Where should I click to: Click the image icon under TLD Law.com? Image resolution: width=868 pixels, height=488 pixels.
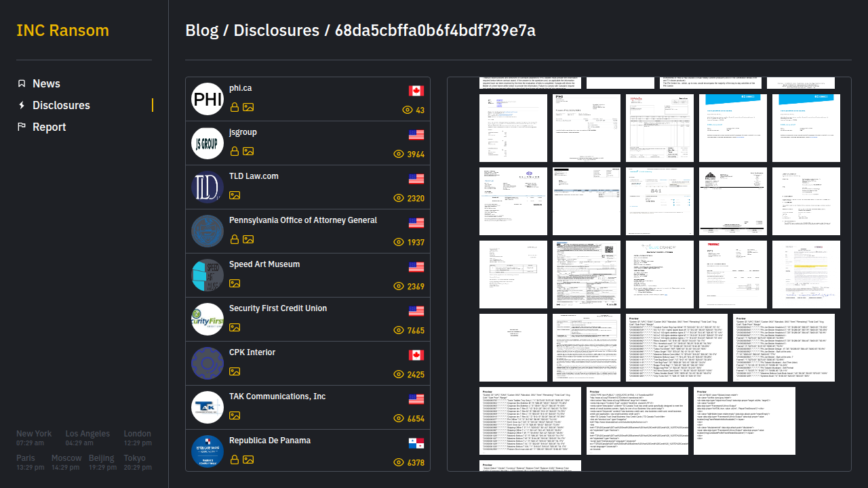tap(235, 195)
